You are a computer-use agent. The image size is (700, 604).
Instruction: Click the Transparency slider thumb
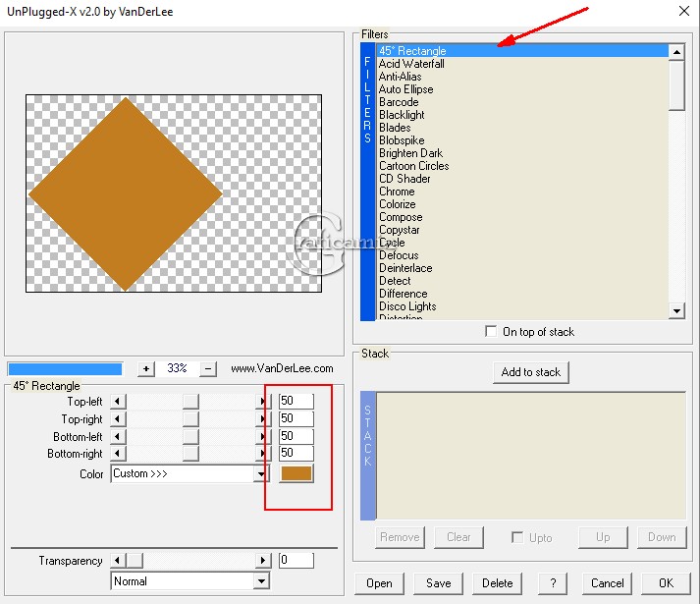pos(135,560)
